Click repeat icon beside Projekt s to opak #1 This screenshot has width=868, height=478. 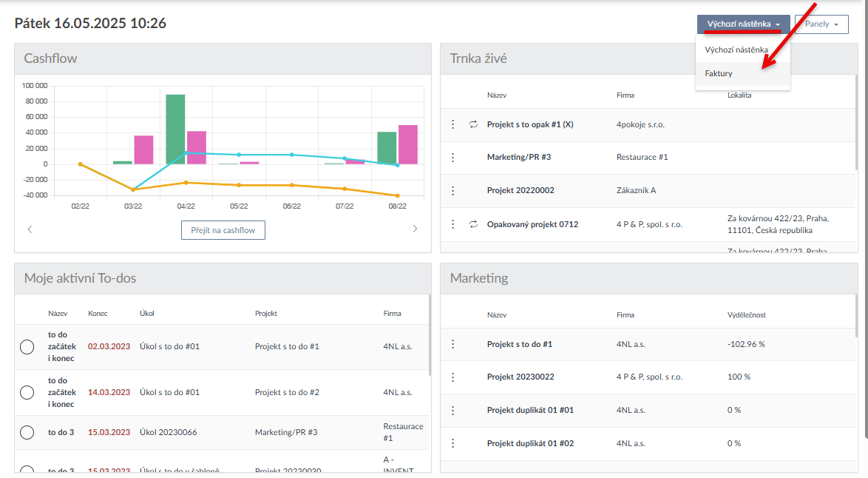[x=473, y=124]
